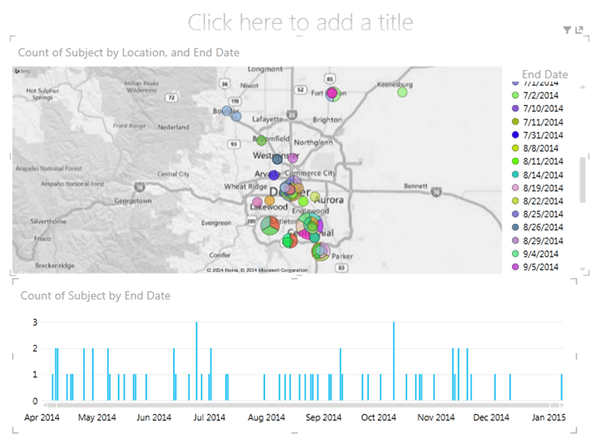Click the 8/26/2014 legend entry
The width and height of the screenshot is (600, 446).
pos(538,227)
